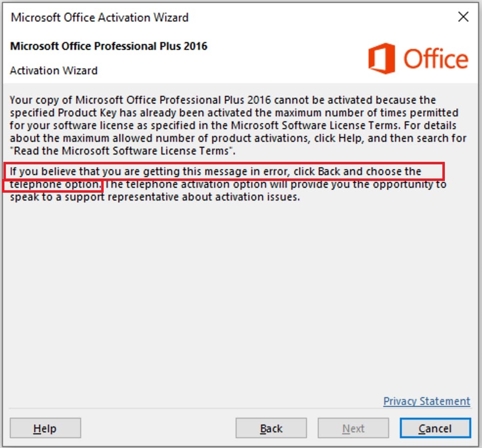The image size is (482, 448).
Task: Click the grayed-out Next button
Action: pos(353,428)
